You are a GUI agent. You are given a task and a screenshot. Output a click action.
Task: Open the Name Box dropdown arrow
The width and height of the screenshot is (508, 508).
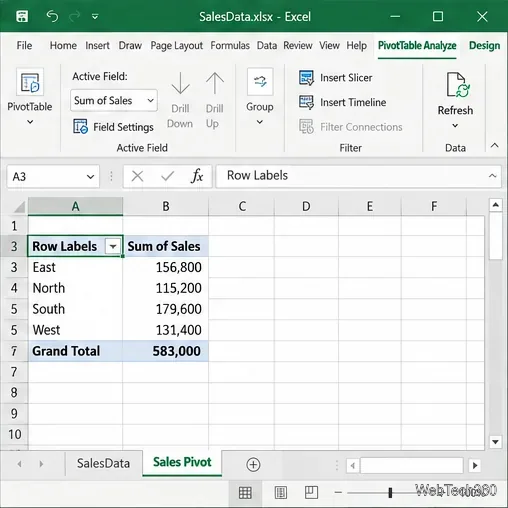[x=90, y=177]
